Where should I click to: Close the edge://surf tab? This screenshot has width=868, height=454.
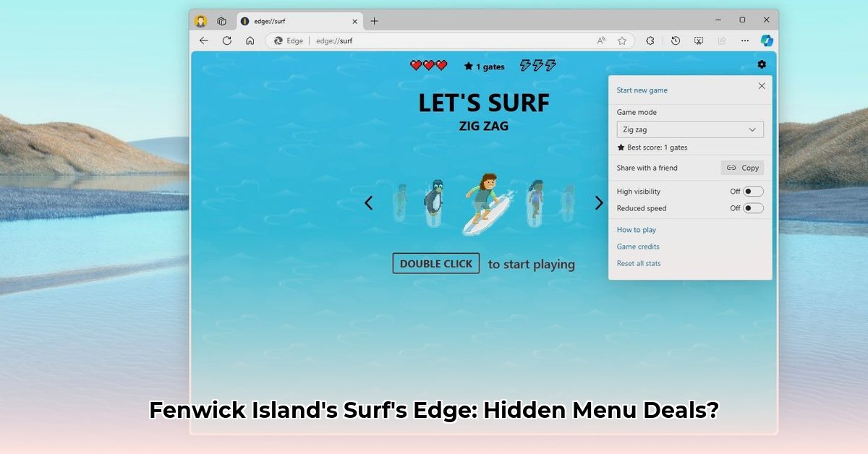pos(354,21)
